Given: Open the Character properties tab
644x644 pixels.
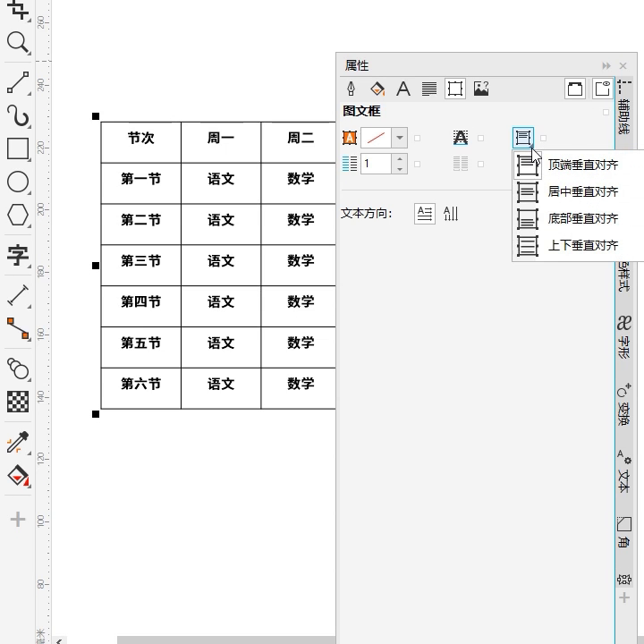Looking at the screenshot, I should click(403, 89).
